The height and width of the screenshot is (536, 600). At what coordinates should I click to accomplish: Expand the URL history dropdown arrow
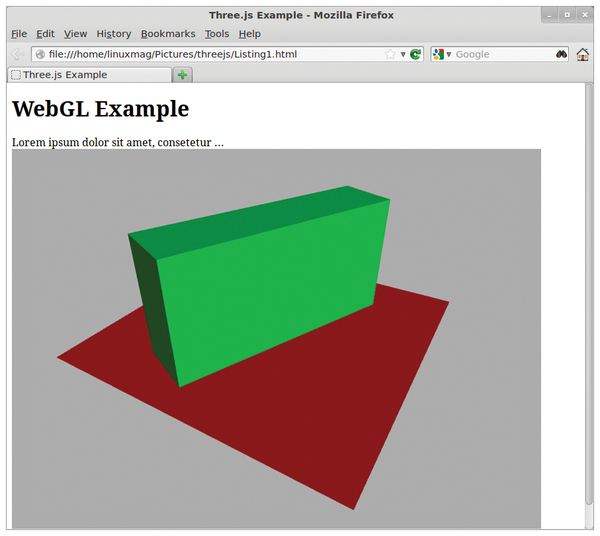tap(402, 54)
